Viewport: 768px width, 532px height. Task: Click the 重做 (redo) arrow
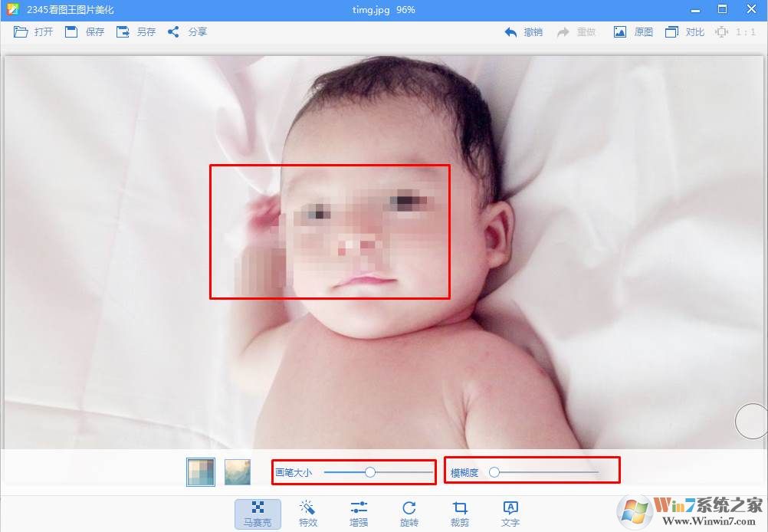[x=576, y=32]
